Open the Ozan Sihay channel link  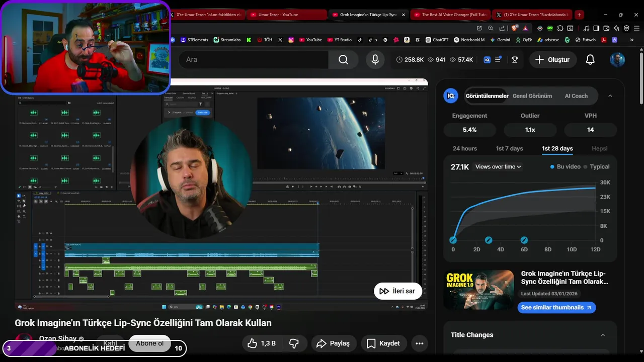[x=58, y=338]
